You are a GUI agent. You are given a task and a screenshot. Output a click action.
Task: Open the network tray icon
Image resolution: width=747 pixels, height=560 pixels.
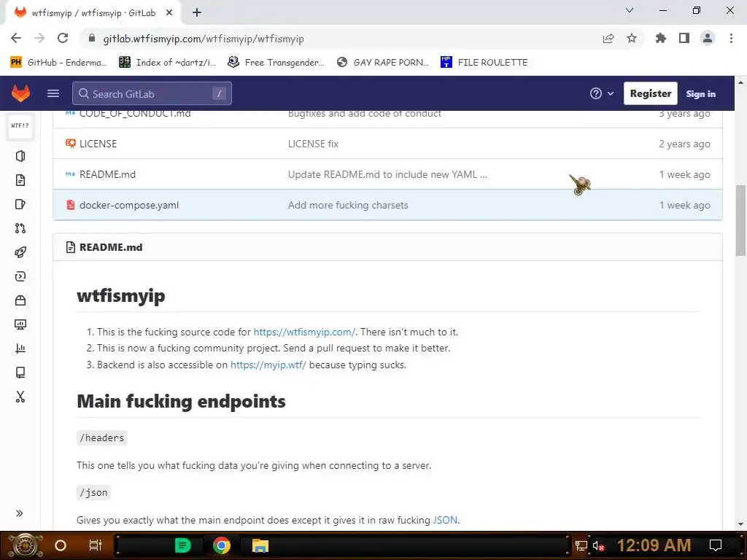581,545
